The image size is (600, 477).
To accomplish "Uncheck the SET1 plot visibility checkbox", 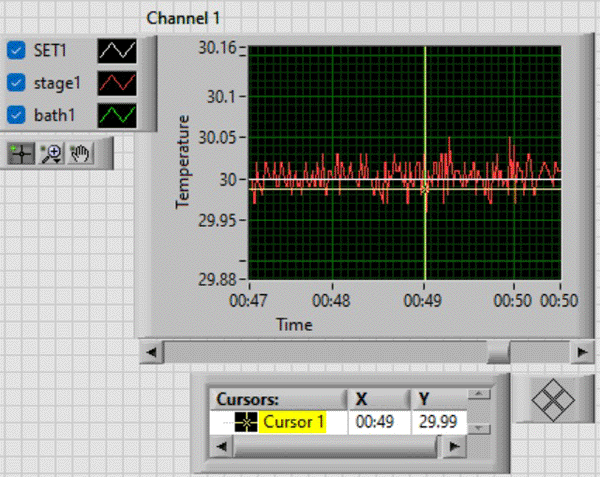I will [x=16, y=50].
